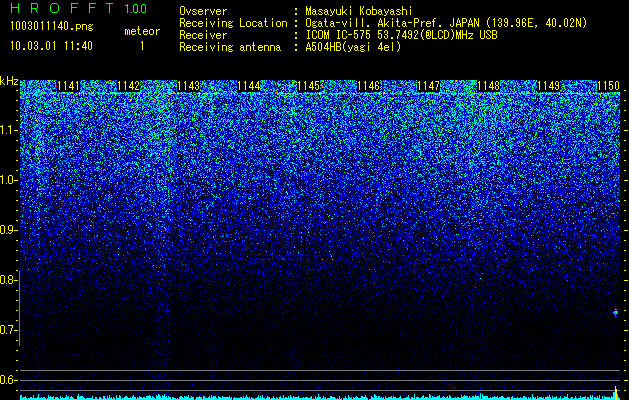Click the antenna text A504HB(yagi 4el)

(x=353, y=47)
